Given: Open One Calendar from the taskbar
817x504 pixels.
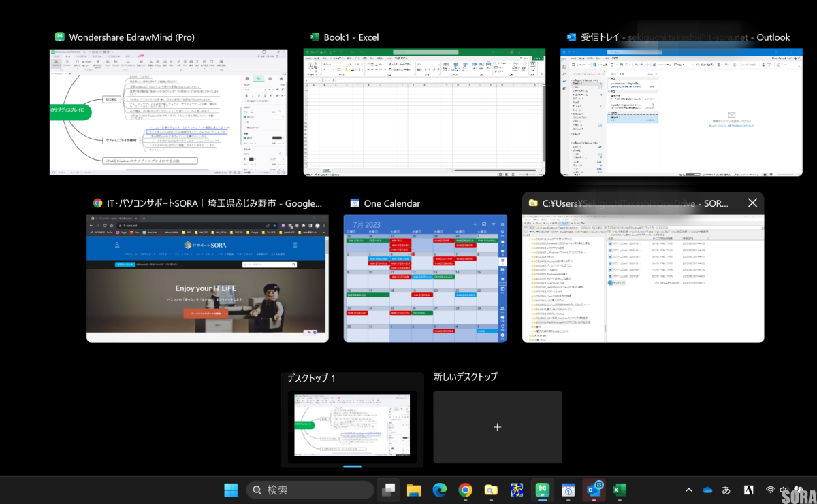Looking at the screenshot, I should tap(568, 490).
